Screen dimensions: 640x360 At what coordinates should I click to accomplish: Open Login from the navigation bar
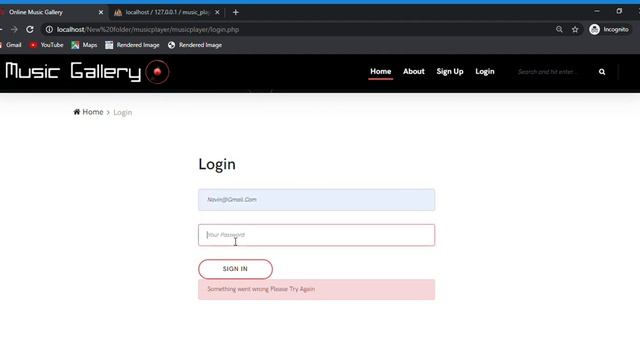pyautogui.click(x=484, y=71)
